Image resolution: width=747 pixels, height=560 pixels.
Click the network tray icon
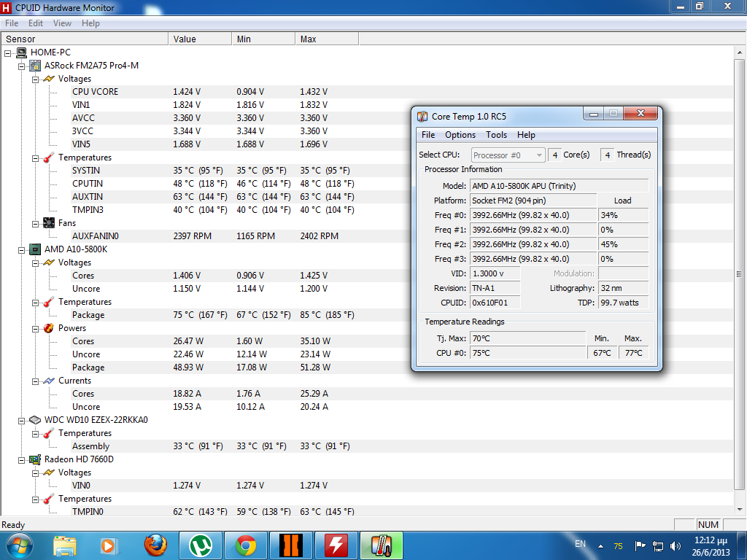pos(658,546)
